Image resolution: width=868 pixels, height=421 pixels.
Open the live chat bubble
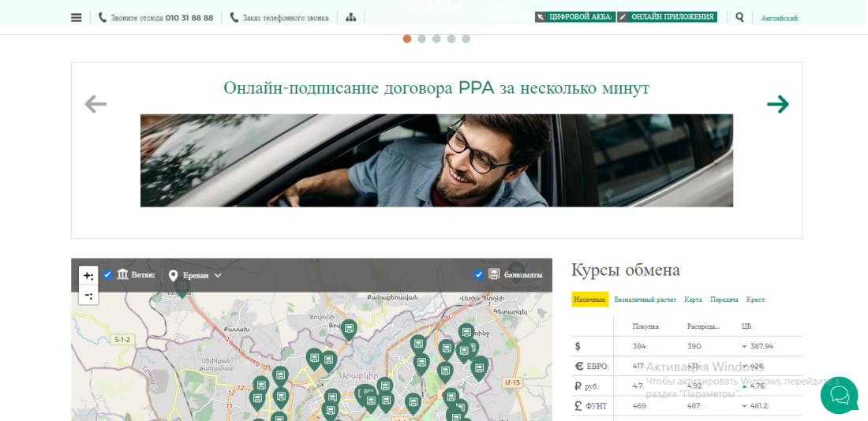839,396
